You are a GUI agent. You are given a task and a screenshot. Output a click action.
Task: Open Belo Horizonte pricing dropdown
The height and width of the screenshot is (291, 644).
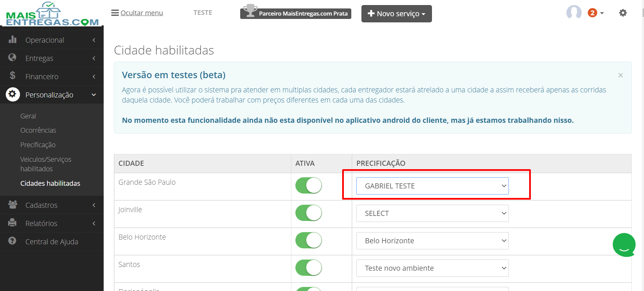point(432,241)
